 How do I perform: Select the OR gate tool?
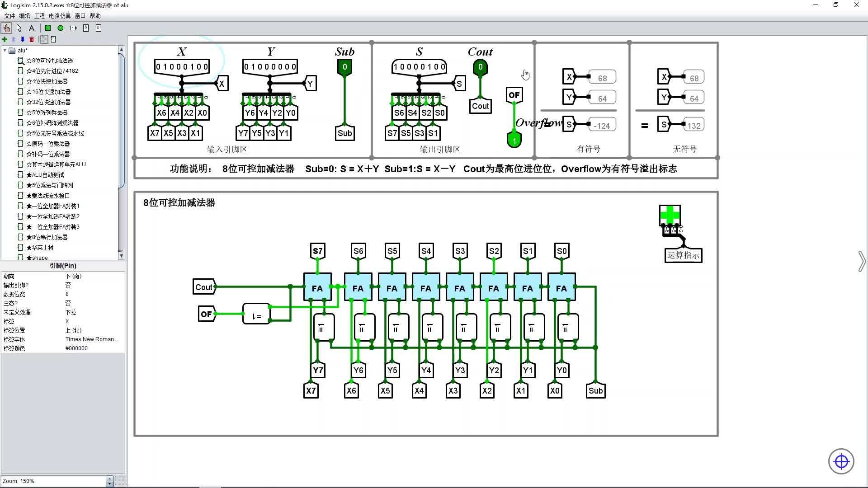tap(98, 28)
